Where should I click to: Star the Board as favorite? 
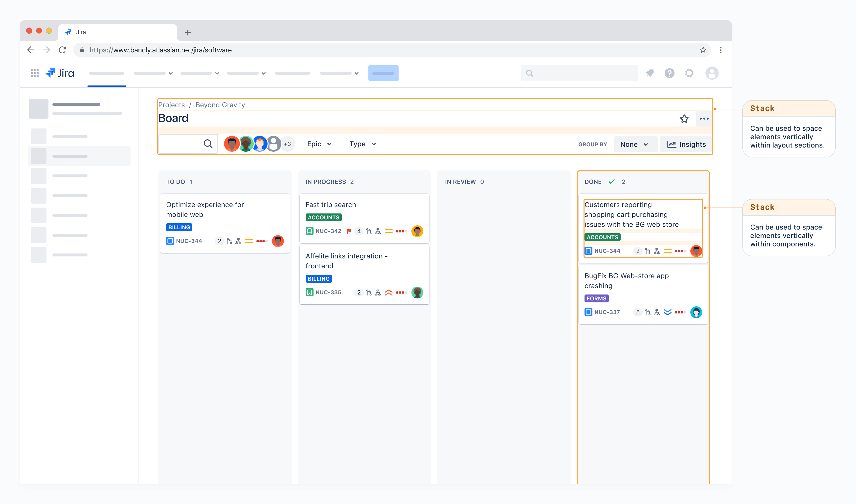684,119
